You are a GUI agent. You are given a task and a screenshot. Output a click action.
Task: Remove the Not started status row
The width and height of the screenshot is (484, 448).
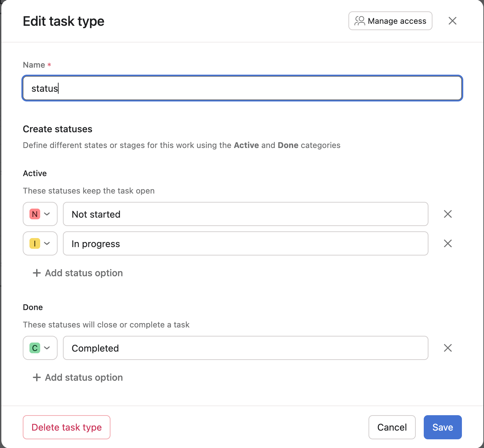(x=448, y=214)
